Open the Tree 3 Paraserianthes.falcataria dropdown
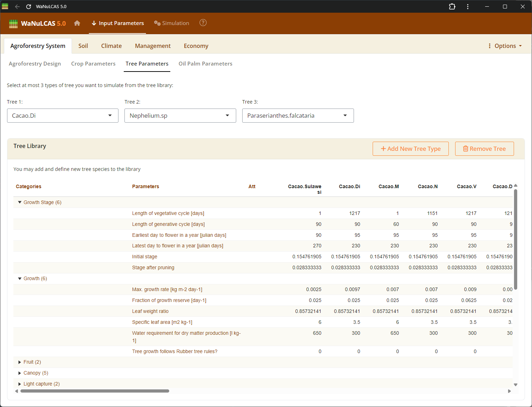 click(x=298, y=116)
